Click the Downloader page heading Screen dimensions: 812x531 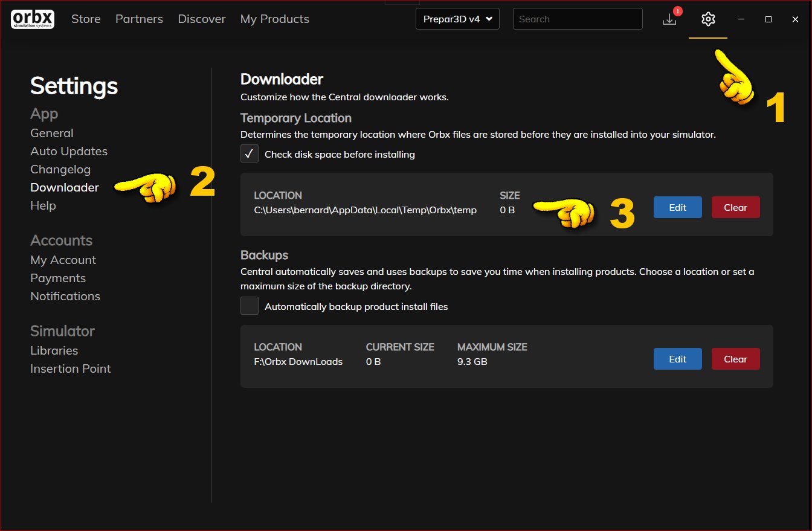coord(282,79)
